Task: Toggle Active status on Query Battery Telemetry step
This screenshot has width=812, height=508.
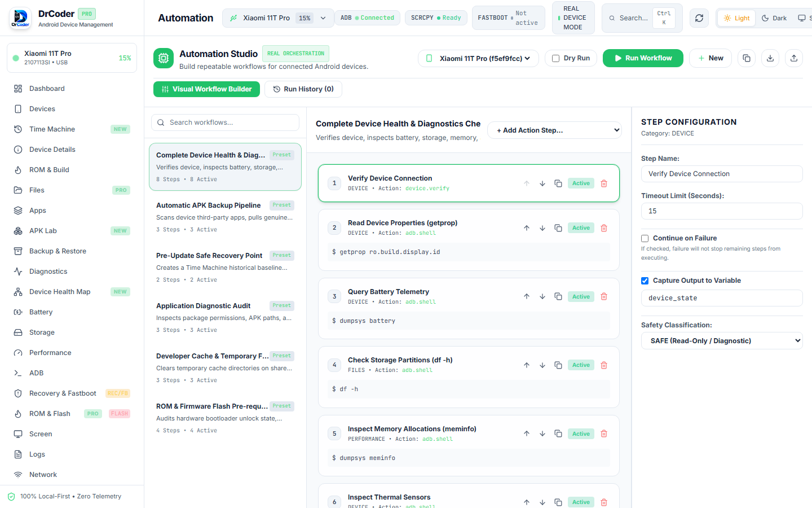Action: pos(581,297)
